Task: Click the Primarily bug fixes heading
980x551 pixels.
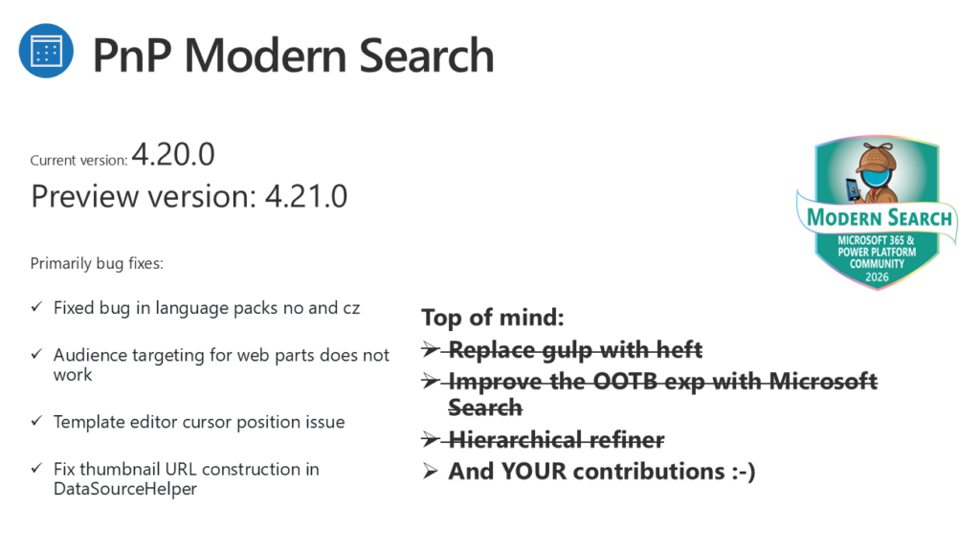Action: point(97,263)
